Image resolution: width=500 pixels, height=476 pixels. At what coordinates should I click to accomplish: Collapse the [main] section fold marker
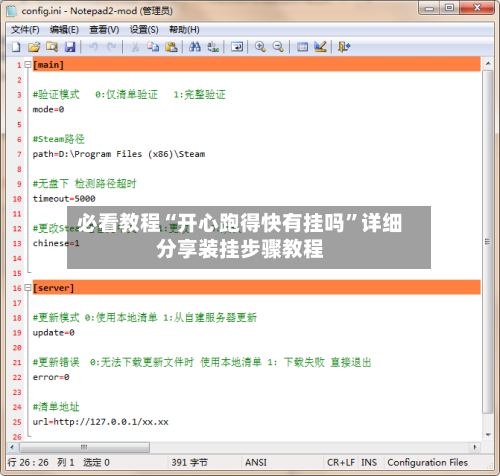[28, 64]
